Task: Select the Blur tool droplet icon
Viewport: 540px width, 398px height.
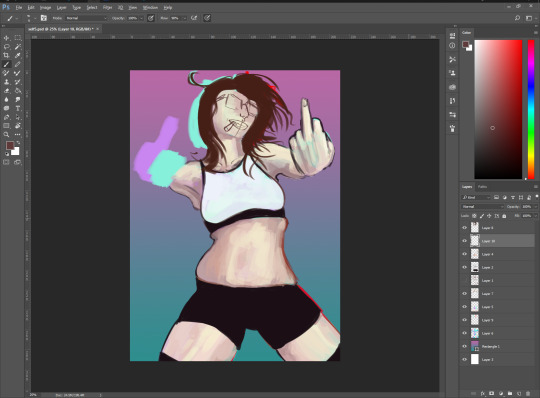Action: (7, 100)
